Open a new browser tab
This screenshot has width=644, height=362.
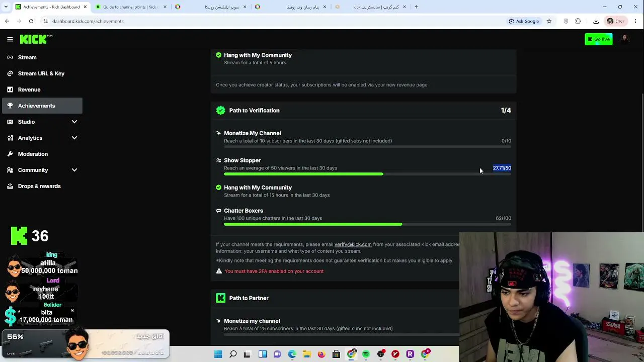pos(417,7)
